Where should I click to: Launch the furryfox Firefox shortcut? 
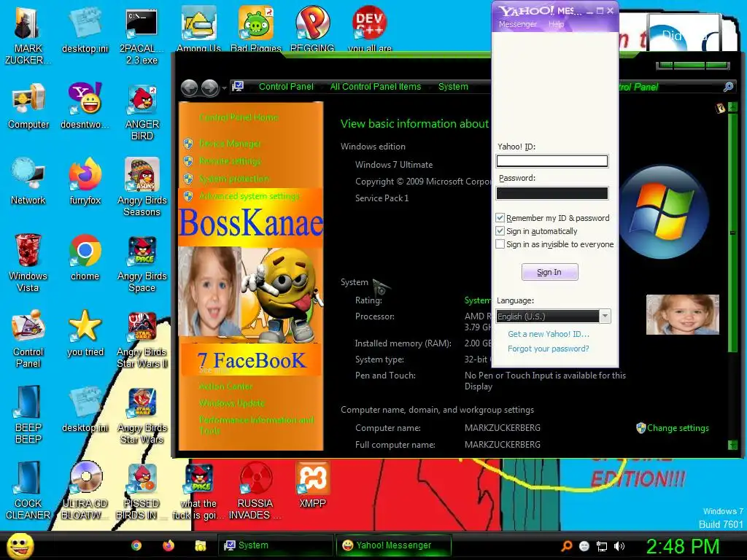tap(85, 182)
